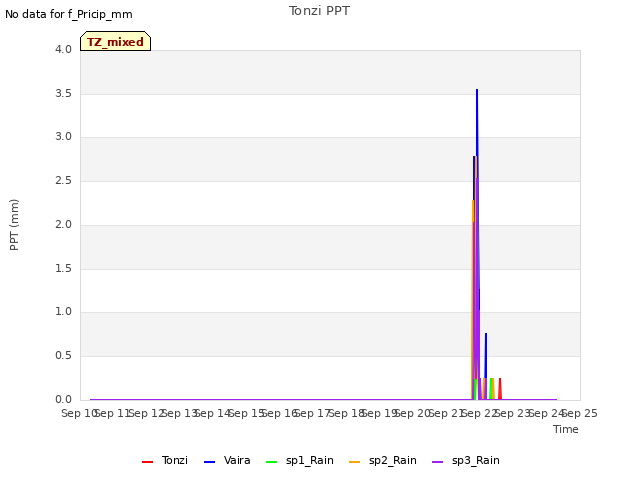The height and width of the screenshot is (480, 640).
Task: Click the TZ_mixed annotation label
Action: point(116,41)
